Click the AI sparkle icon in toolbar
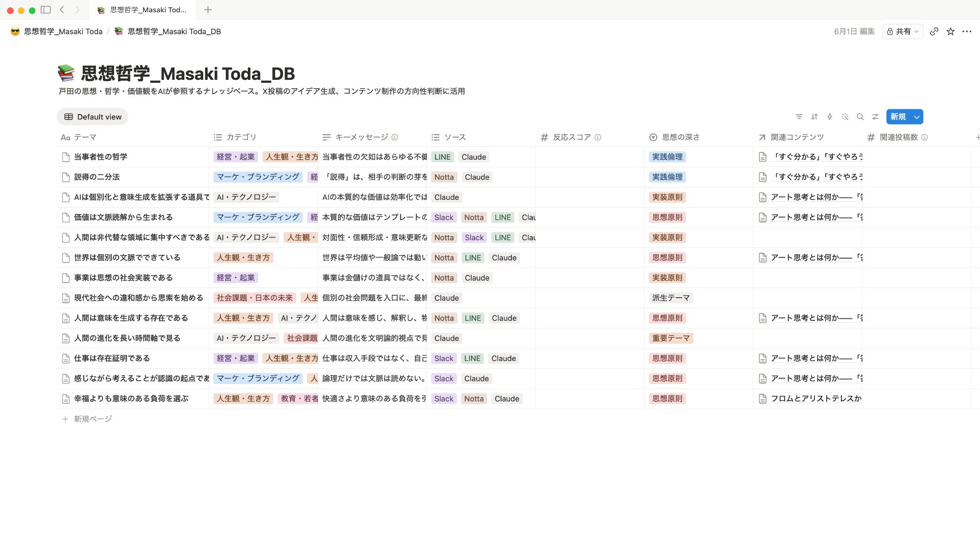Viewport: 980px width, 551px height. [845, 117]
